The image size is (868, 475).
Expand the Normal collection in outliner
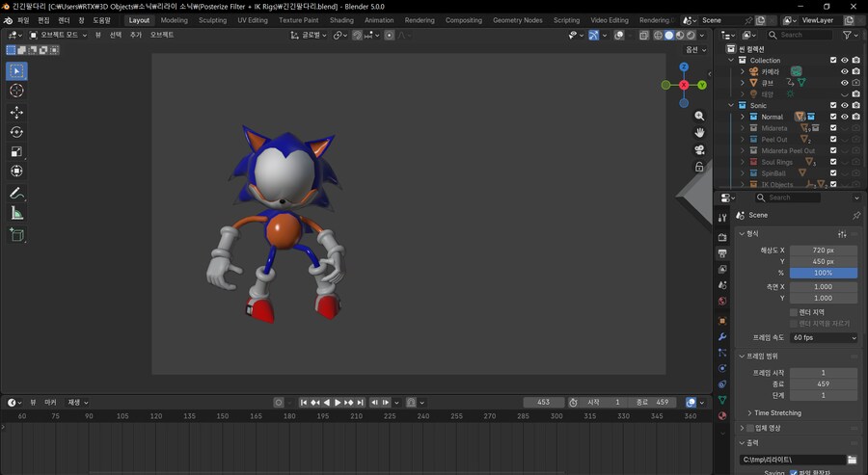[x=743, y=117]
